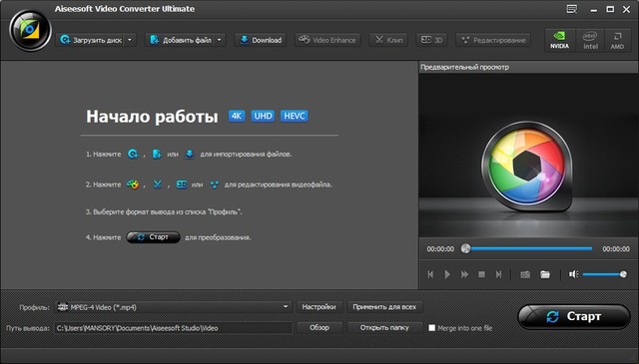This screenshot has height=364, width=639.
Task: Click the Load Disc (Загрузить диск) button
Action: 91,40
